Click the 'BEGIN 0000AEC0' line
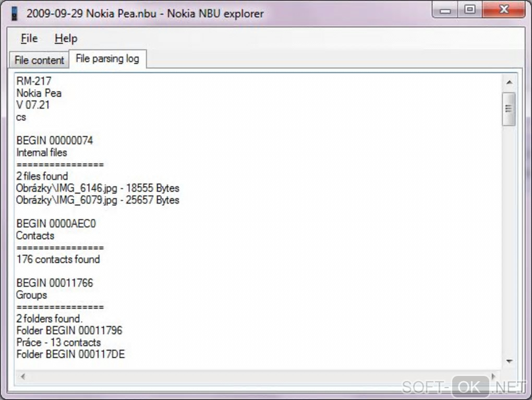The width and height of the screenshot is (532, 400). tap(56, 224)
